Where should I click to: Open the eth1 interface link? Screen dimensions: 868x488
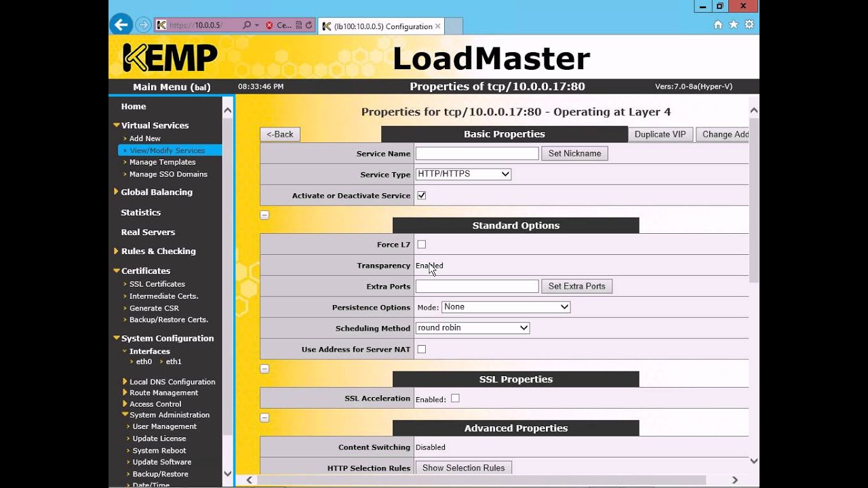coord(174,362)
